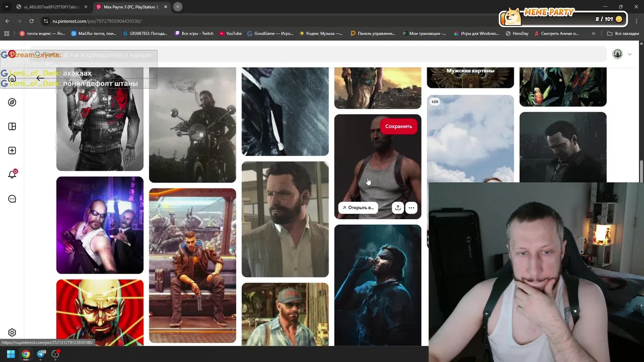Image resolution: width=644 pixels, height=362 pixels.
Task: Open the Pinterest home logo
Action: (12, 54)
